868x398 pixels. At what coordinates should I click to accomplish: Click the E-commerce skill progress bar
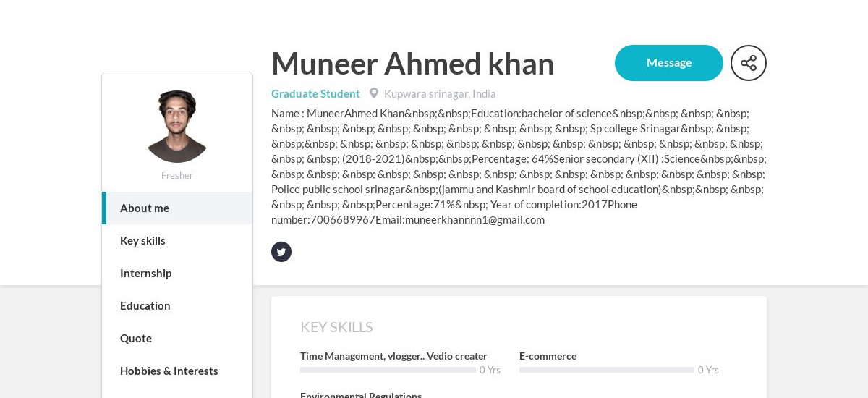click(607, 370)
